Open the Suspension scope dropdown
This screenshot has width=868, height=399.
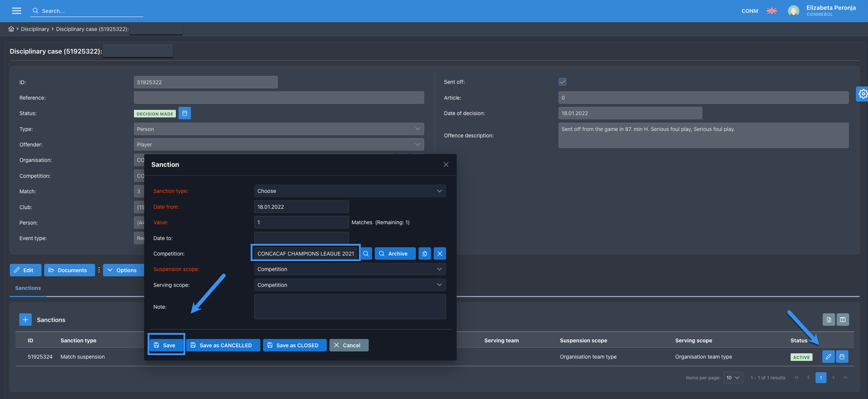click(349, 269)
